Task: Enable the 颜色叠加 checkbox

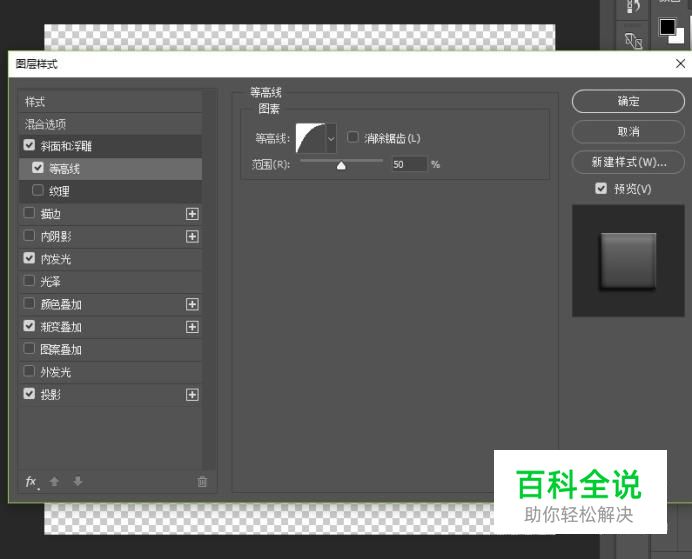Action: point(29,304)
